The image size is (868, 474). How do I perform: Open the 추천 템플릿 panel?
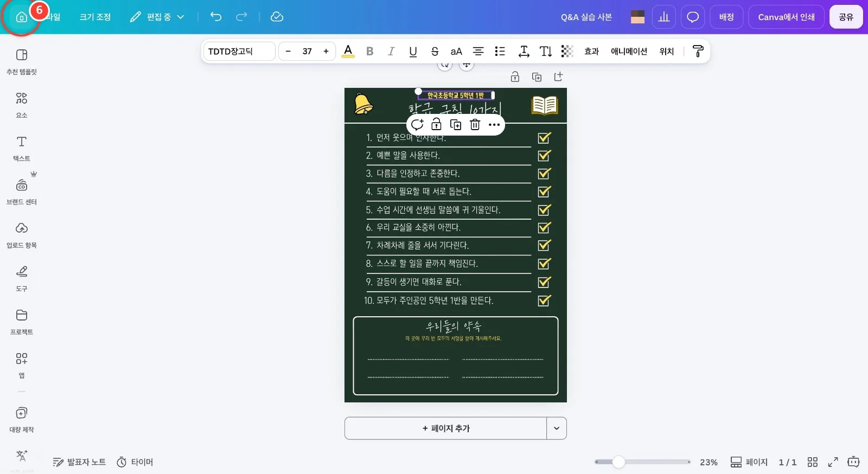22,62
